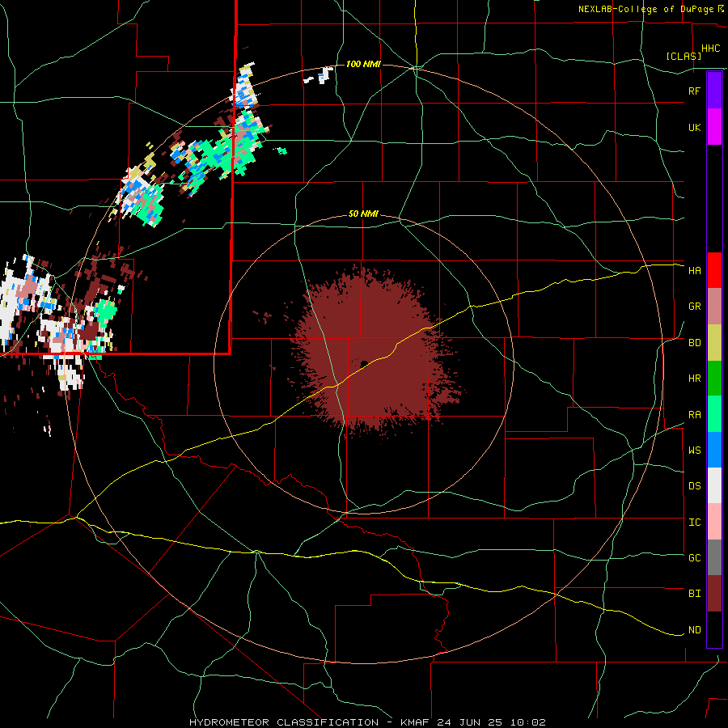The height and width of the screenshot is (728, 728).
Task: Click the IC legend label
Action: (694, 523)
